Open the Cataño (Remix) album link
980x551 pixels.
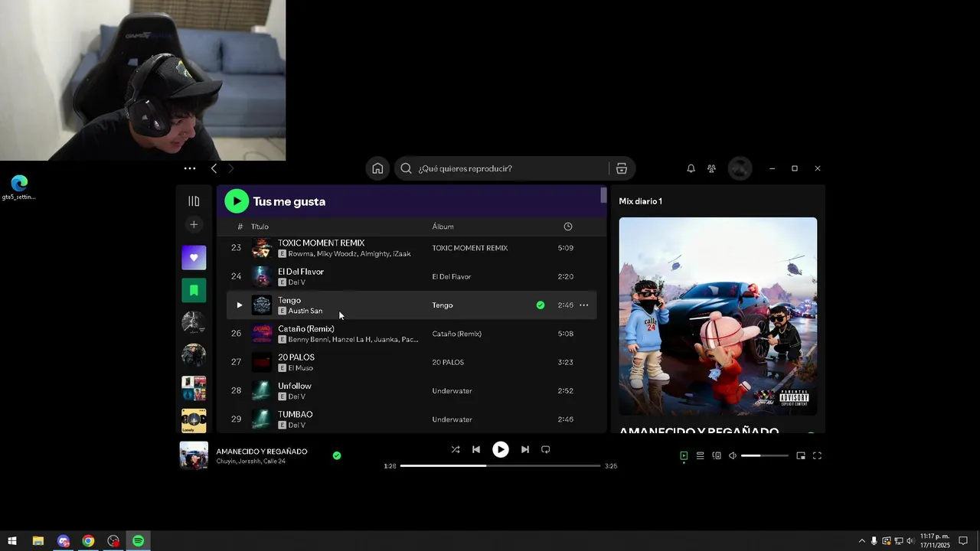[x=456, y=334]
